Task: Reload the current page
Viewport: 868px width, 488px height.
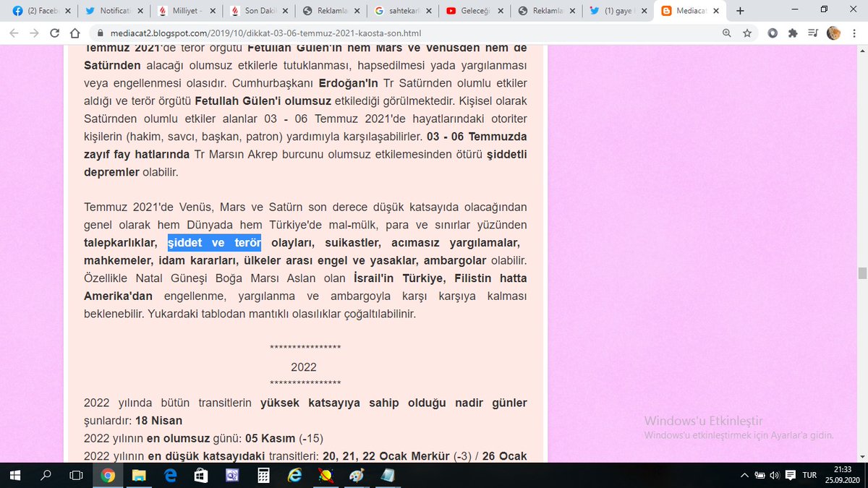Action: pos(54,33)
